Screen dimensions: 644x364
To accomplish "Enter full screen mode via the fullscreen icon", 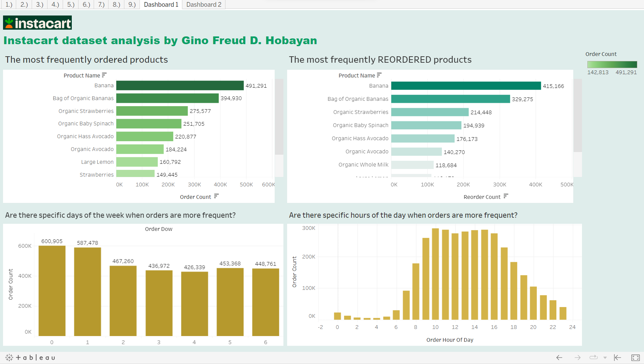I will (636, 358).
